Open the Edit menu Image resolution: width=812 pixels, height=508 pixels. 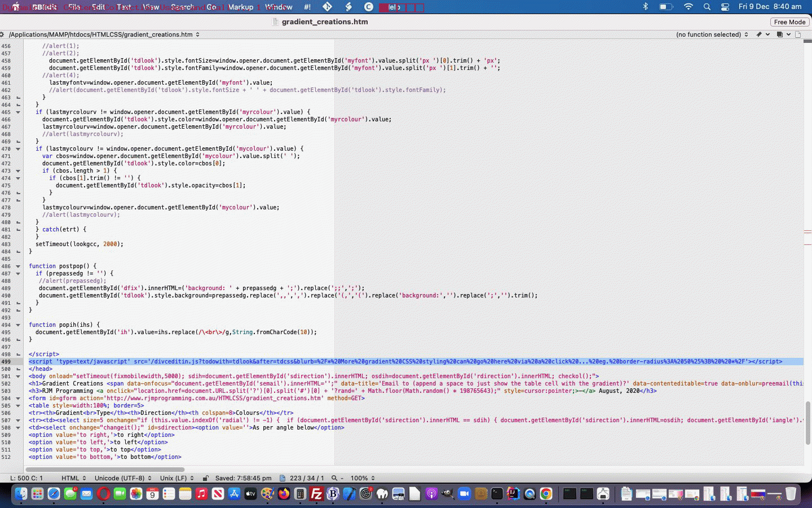99,7
